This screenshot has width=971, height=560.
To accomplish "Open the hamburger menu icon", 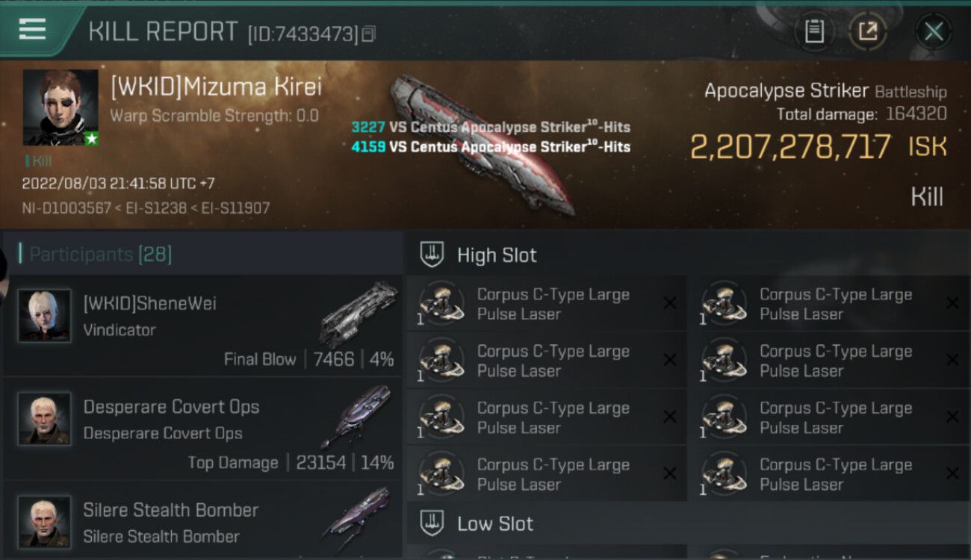I will coord(32,29).
